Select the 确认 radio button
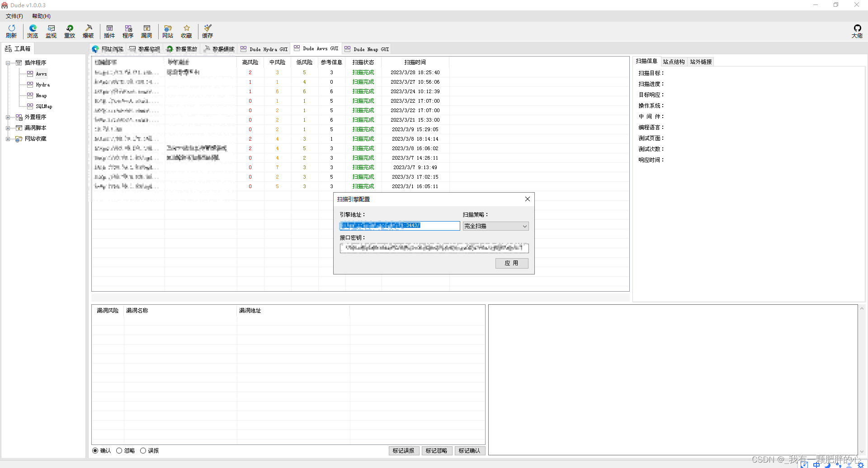The image size is (868, 468). click(x=95, y=451)
